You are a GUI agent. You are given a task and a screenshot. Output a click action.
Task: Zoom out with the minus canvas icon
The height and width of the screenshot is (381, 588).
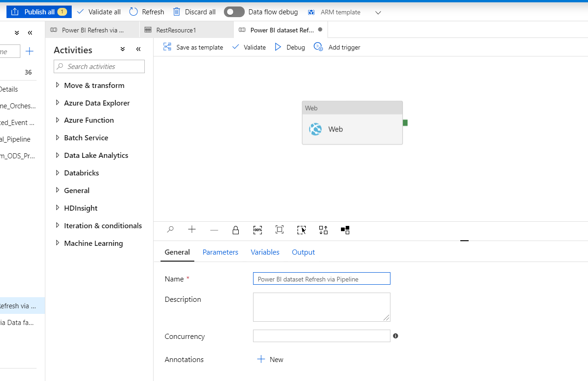214,230
